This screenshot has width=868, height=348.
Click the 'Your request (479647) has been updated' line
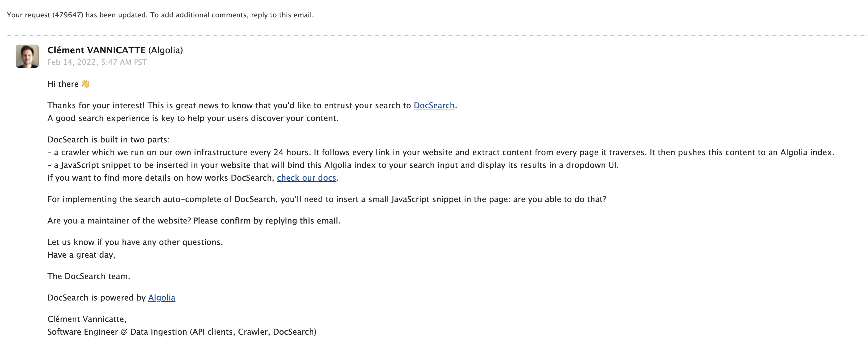(x=160, y=15)
